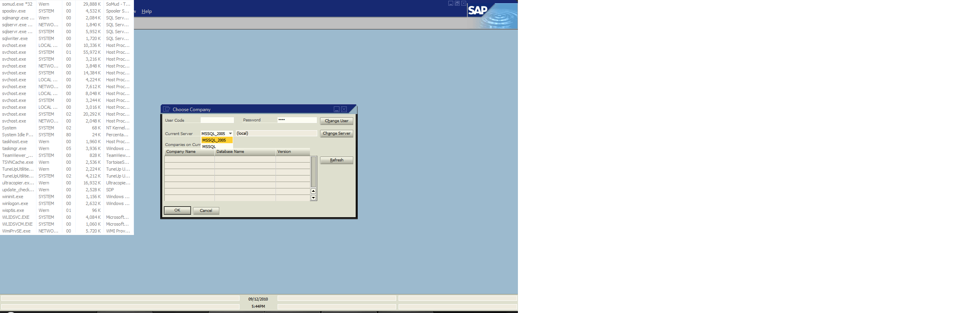Select winlogon.exe process row
This screenshot has width=980, height=313.
pos(67,203)
